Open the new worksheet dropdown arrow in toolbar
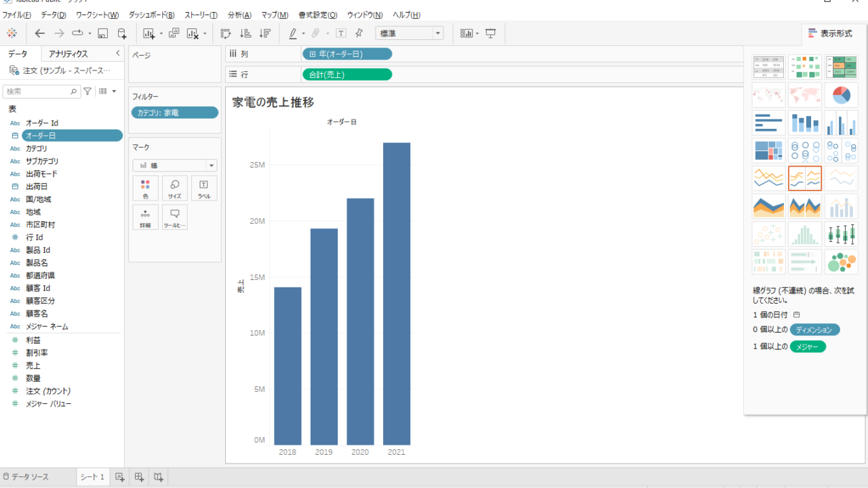The height and width of the screenshot is (488, 868). pyautogui.click(x=161, y=33)
